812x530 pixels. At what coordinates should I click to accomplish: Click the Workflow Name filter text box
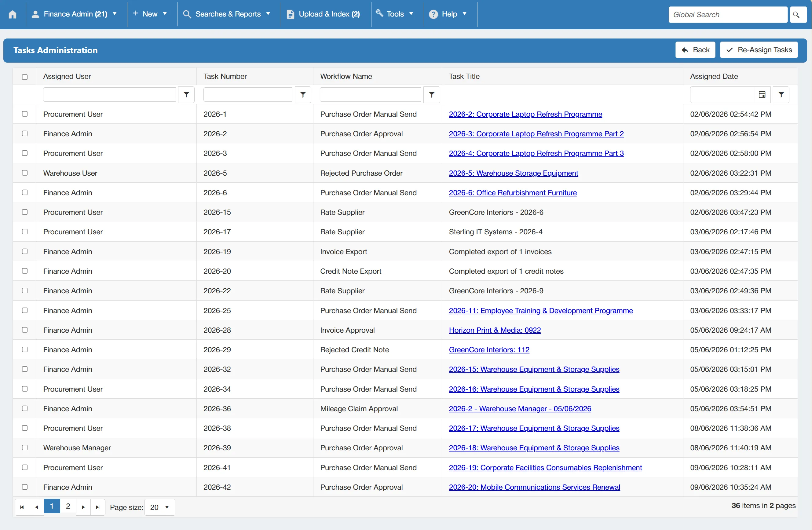371,94
